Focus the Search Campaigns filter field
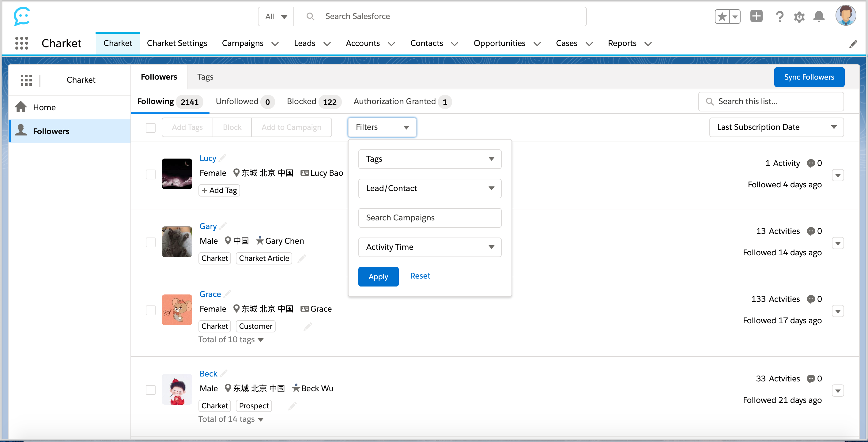 (x=430, y=218)
